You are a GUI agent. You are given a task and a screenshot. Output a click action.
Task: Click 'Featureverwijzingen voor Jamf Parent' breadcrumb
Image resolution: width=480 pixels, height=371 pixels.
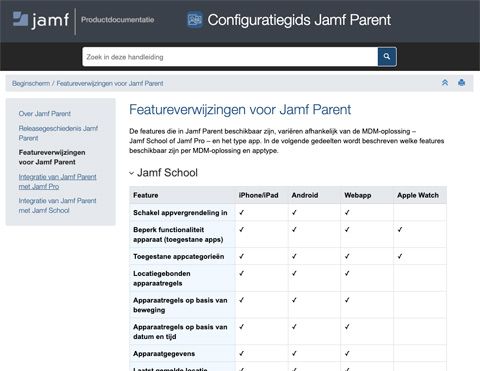[x=110, y=83]
